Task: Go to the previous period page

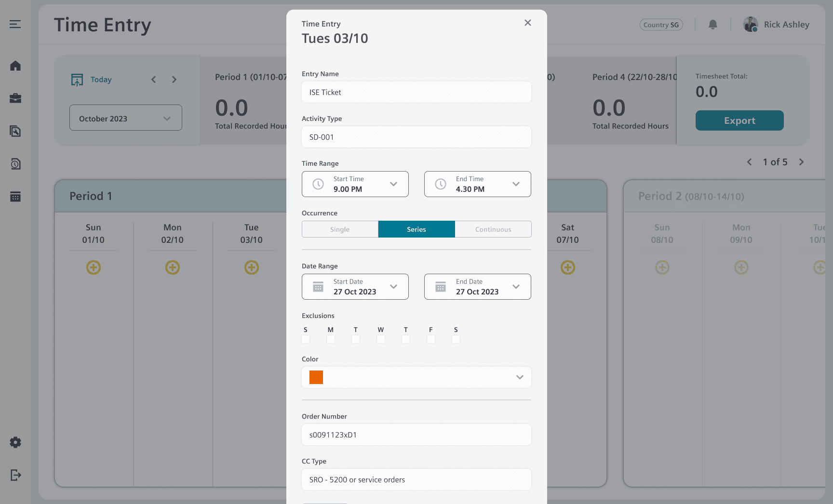Action: point(750,162)
